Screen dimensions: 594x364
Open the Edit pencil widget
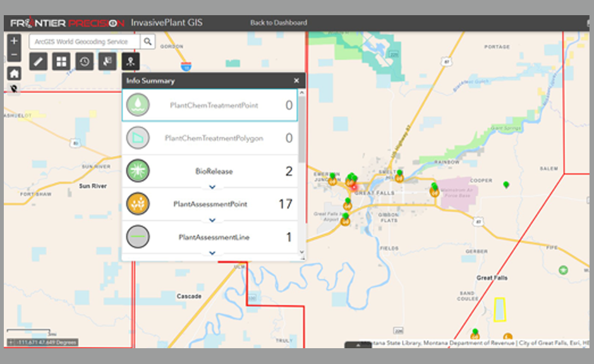[x=39, y=61]
